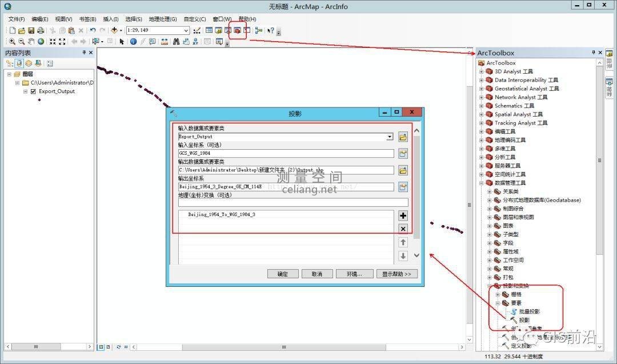617x364 pixels.
Task: Click the output coordinate system field
Action: [286, 187]
